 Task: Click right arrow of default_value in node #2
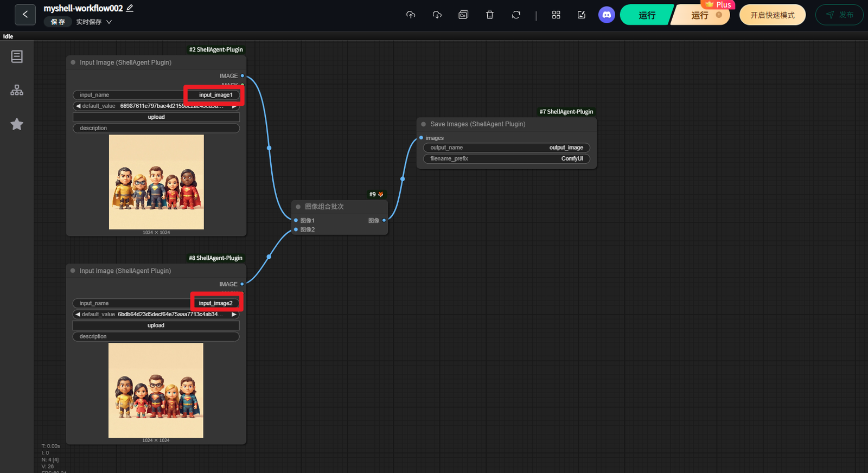click(x=234, y=106)
